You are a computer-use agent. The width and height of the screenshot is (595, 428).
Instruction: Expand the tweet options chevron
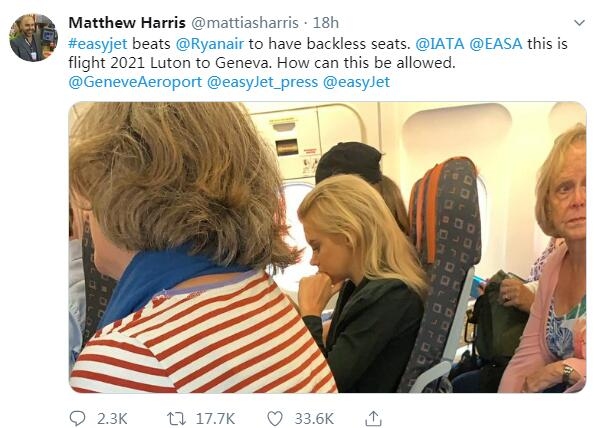pyautogui.click(x=579, y=23)
